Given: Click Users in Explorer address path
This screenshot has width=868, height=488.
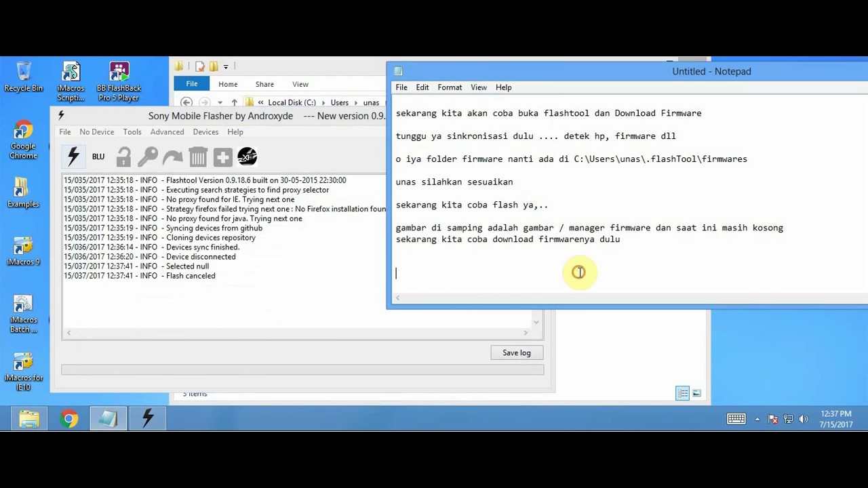Looking at the screenshot, I should 340,102.
